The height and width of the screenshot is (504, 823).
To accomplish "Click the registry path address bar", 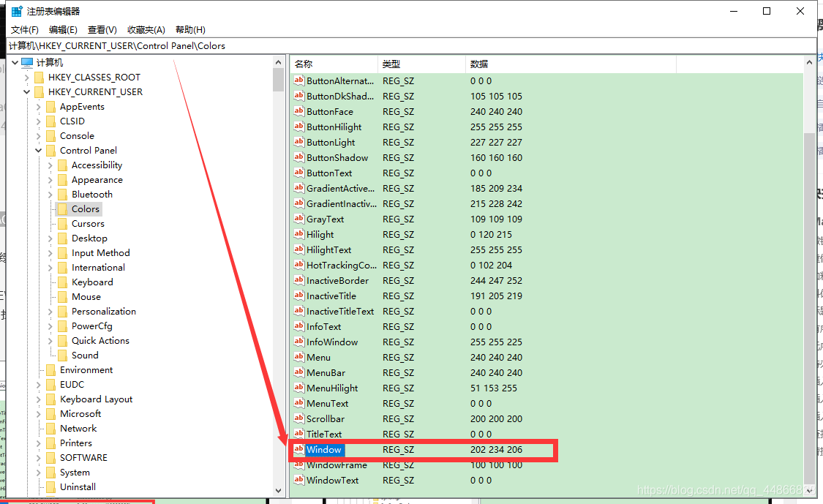I will [x=366, y=45].
